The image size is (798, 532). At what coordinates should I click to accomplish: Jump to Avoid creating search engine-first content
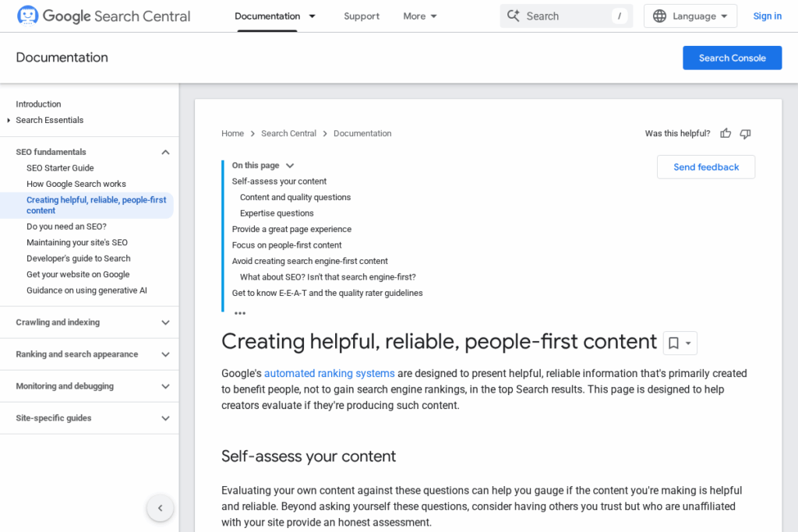(310, 261)
